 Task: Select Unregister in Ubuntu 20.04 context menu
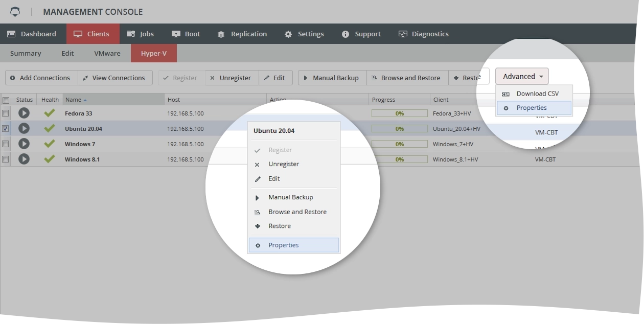[294, 164]
